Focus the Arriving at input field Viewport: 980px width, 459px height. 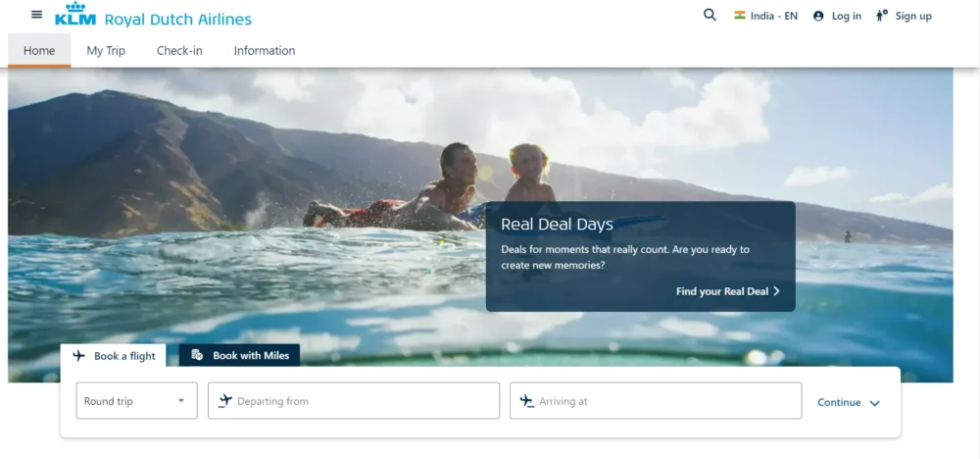(666, 401)
